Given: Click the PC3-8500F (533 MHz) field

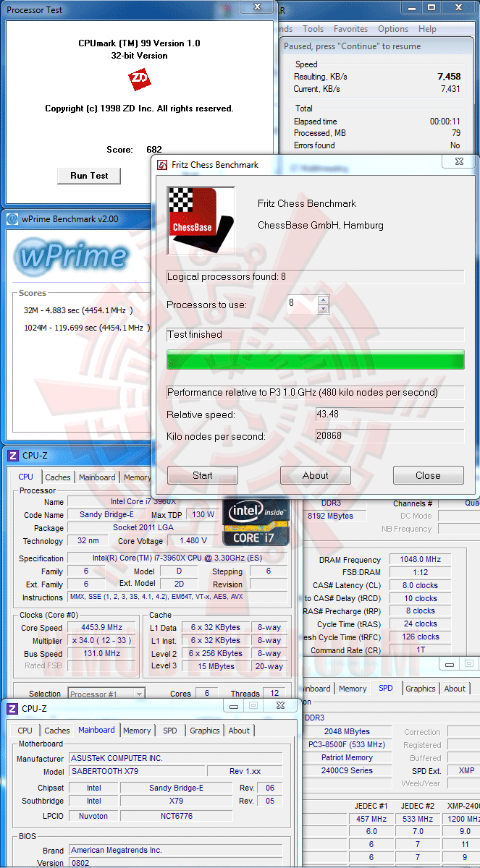Looking at the screenshot, I should click(347, 744).
